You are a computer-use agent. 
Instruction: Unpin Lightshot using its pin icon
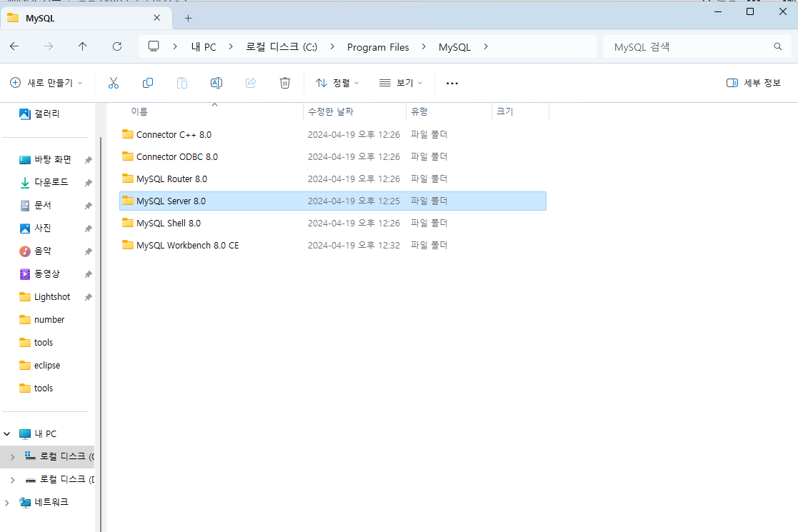click(88, 297)
